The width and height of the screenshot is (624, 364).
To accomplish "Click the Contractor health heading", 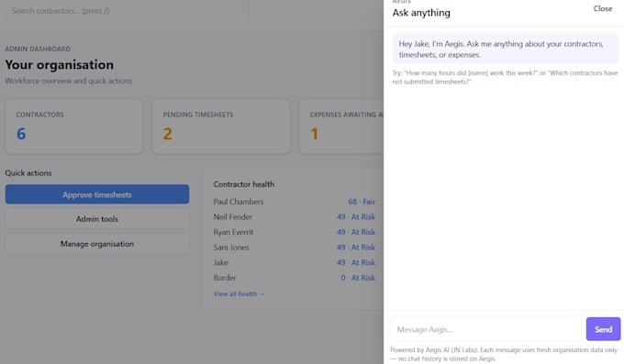I will (x=243, y=184).
